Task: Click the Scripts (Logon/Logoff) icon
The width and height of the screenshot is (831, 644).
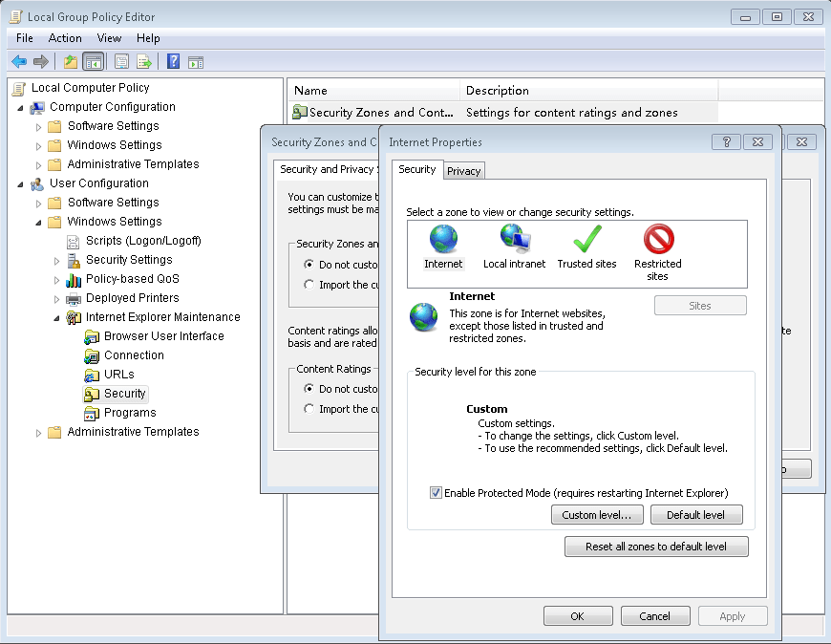Action: tap(74, 242)
